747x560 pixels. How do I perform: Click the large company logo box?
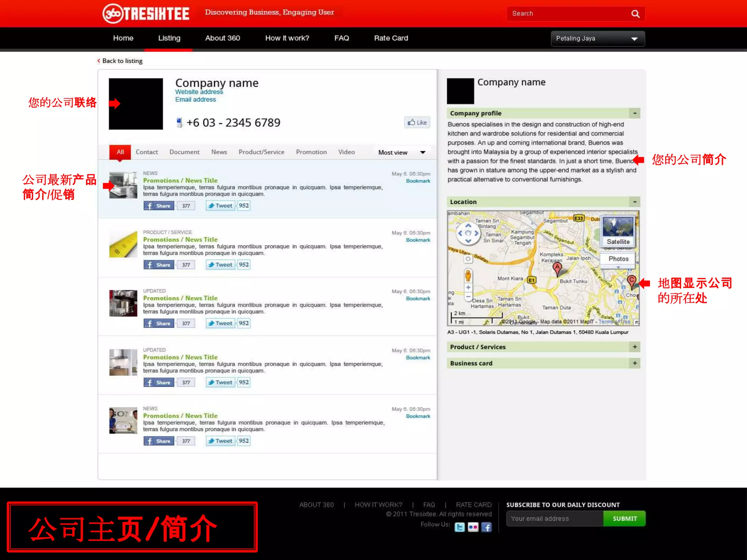click(x=136, y=104)
